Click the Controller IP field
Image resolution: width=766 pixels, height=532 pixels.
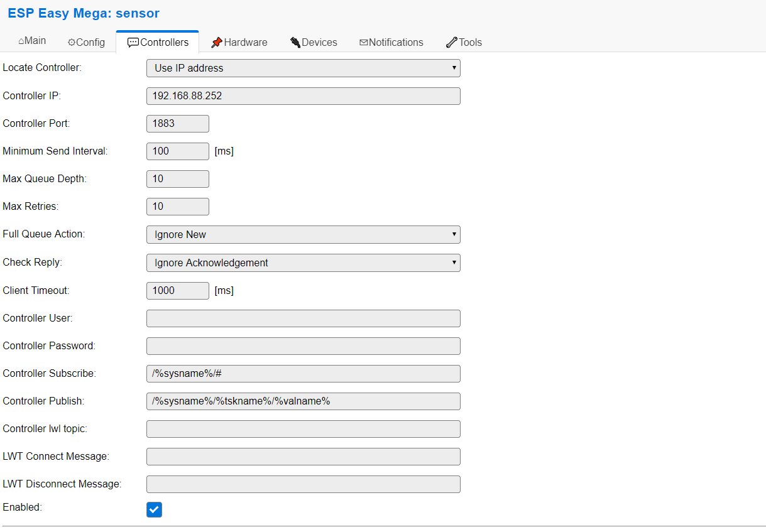[x=304, y=96]
